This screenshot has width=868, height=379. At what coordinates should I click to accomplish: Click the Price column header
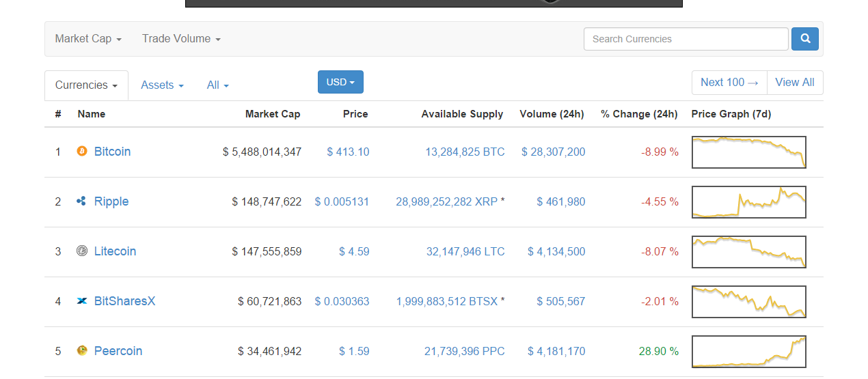pyautogui.click(x=355, y=114)
